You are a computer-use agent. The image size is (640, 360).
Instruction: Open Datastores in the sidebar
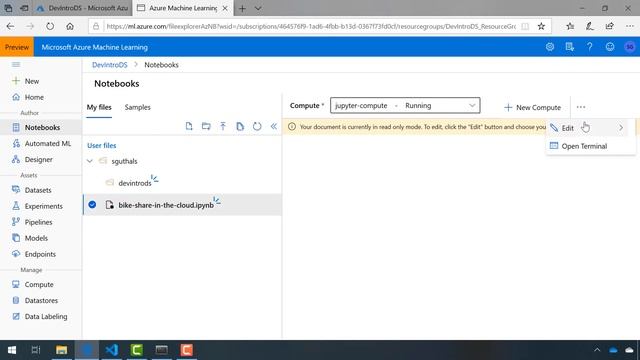(x=35, y=300)
